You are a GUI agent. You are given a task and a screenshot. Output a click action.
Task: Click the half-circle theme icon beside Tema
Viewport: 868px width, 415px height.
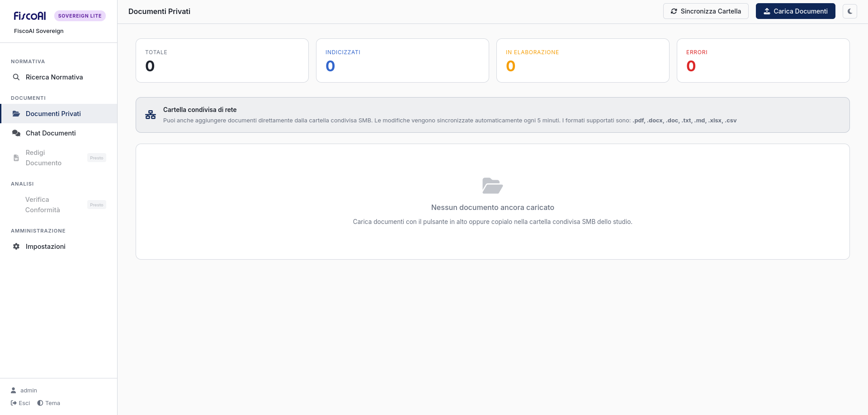coord(40,403)
